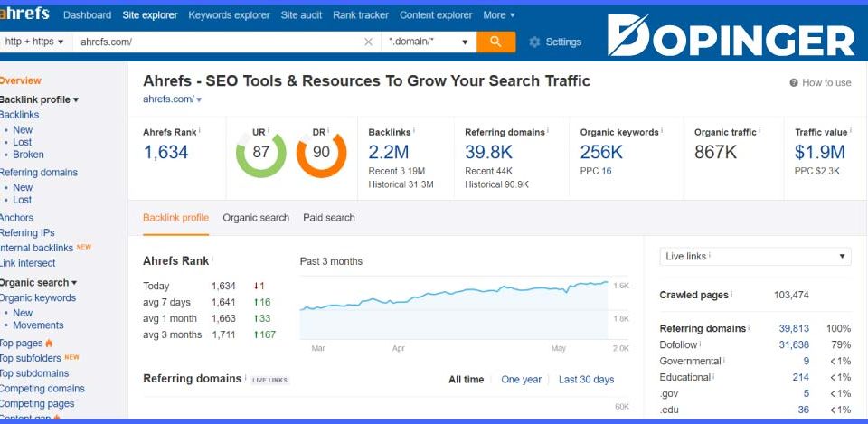868x424 pixels.
Task: Click the orange search magnifier button
Action: 495,42
